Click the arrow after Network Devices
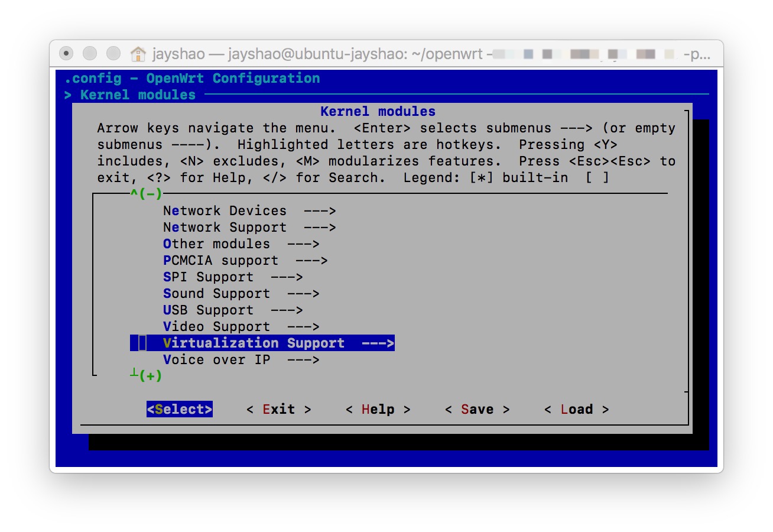The height and width of the screenshot is (532, 773). pos(320,211)
